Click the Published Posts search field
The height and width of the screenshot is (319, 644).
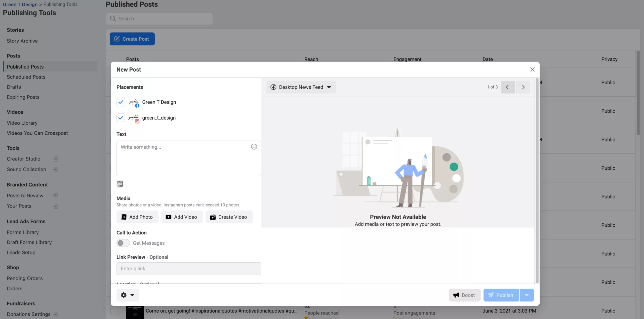(x=159, y=19)
